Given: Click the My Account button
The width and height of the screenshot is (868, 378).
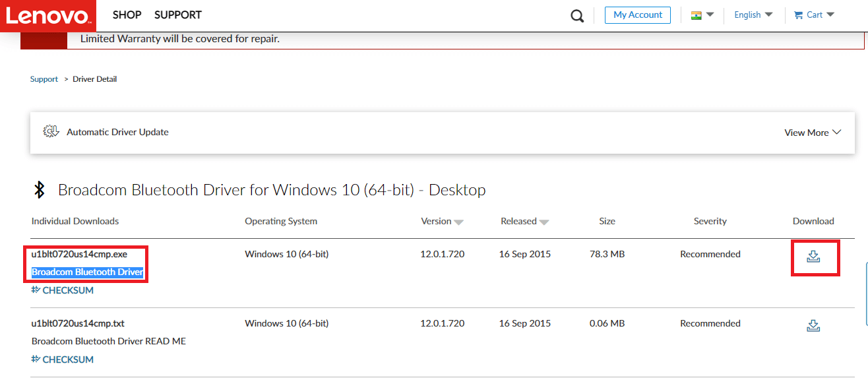Looking at the screenshot, I should (x=638, y=15).
